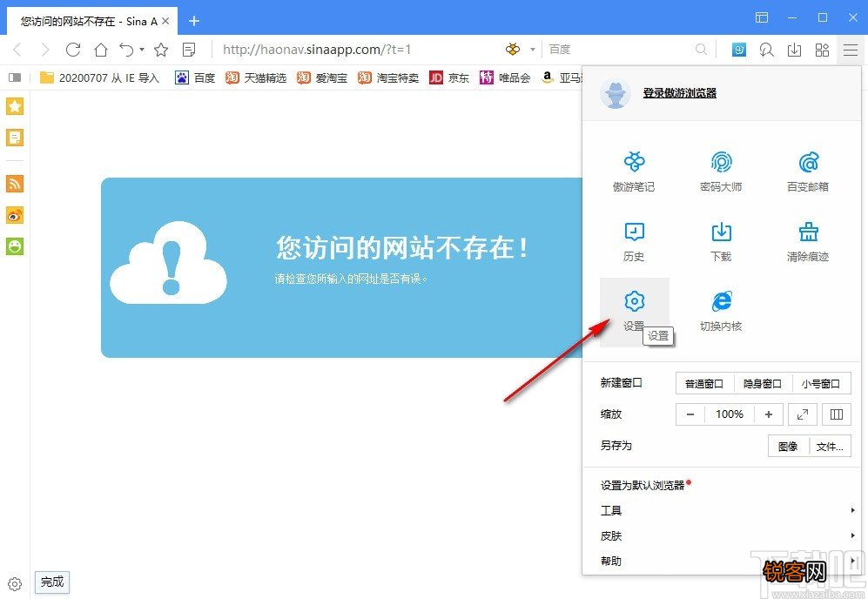Reload the current page
Image resolution: width=868 pixels, height=599 pixels.
(x=73, y=50)
